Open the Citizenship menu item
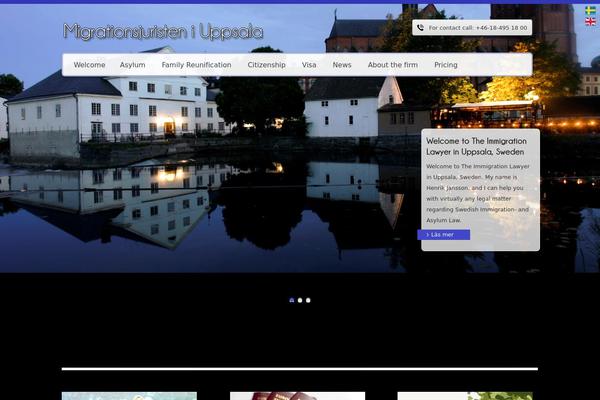The height and width of the screenshot is (400, 600). pos(266,65)
